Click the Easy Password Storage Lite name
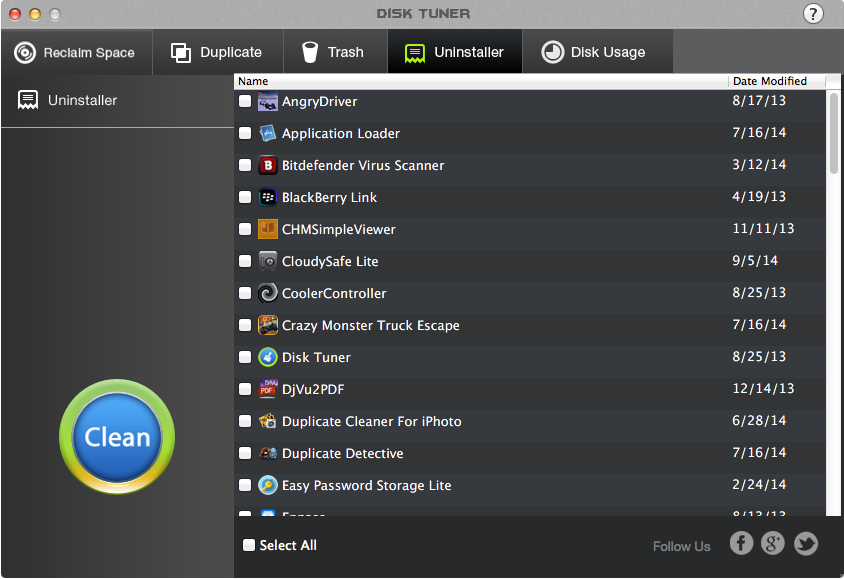Screen dimensions: 844x579 pos(367,486)
